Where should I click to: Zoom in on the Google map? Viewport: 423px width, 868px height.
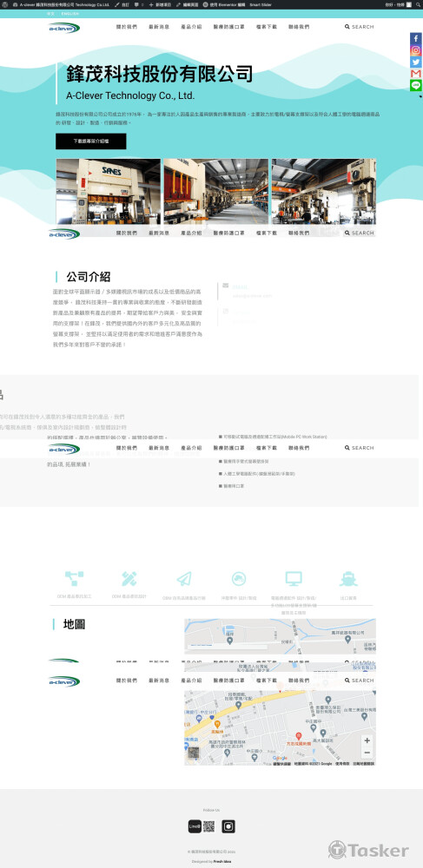[x=367, y=740]
